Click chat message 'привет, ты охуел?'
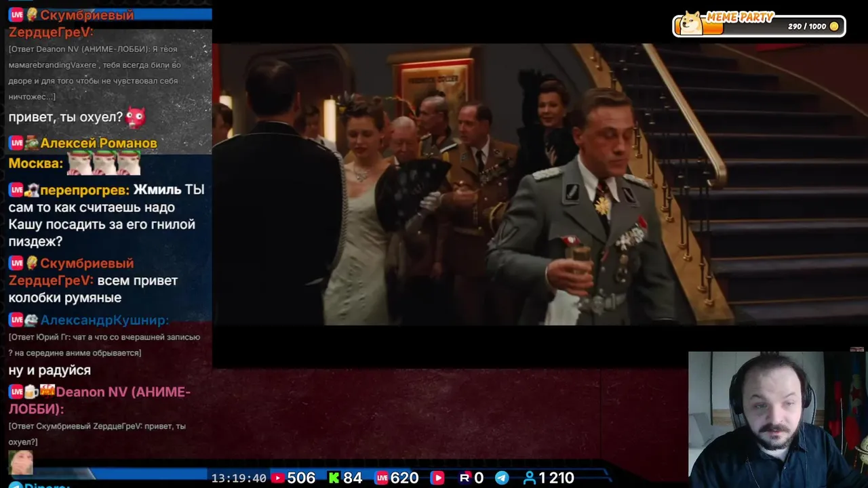Viewport: 868px width, 488px height. pos(66,117)
